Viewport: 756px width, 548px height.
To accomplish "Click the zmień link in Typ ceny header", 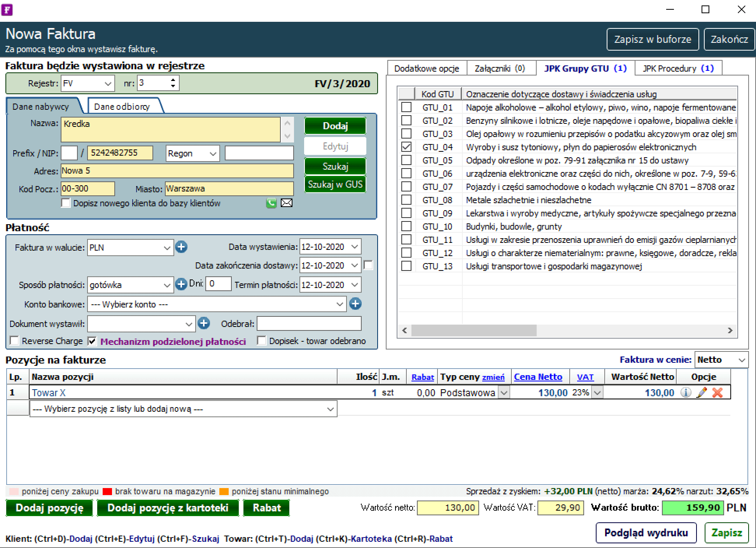I will tap(493, 377).
